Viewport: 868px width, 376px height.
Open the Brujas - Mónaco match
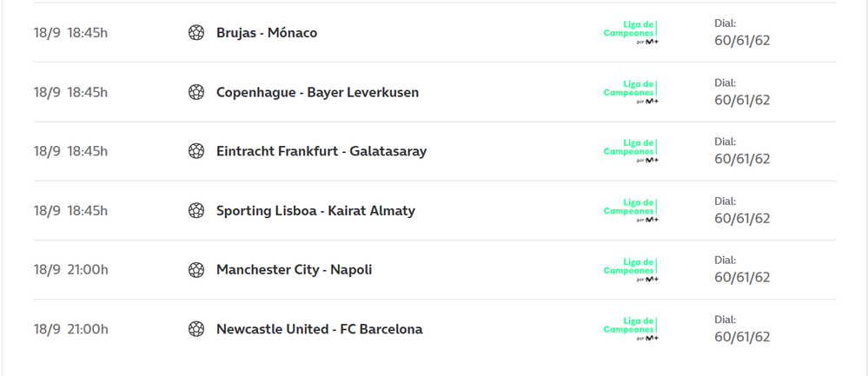(x=267, y=33)
